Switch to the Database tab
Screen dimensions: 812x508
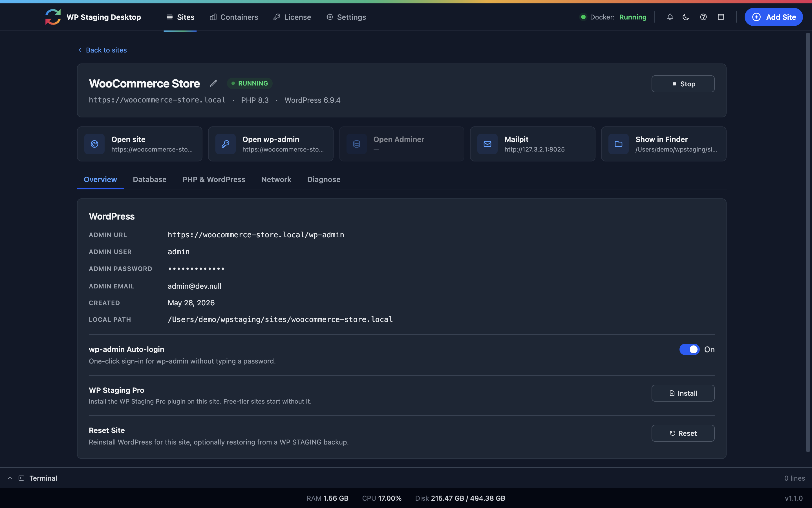[150, 179]
